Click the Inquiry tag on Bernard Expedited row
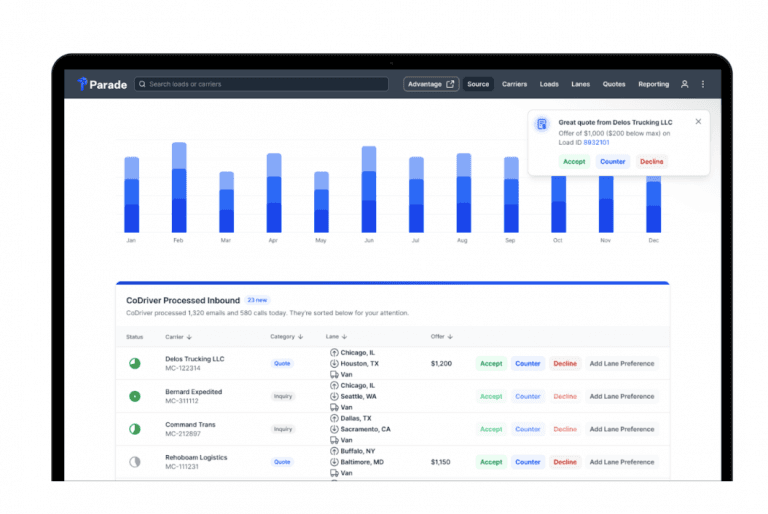This screenshot has width=768, height=514. [283, 396]
